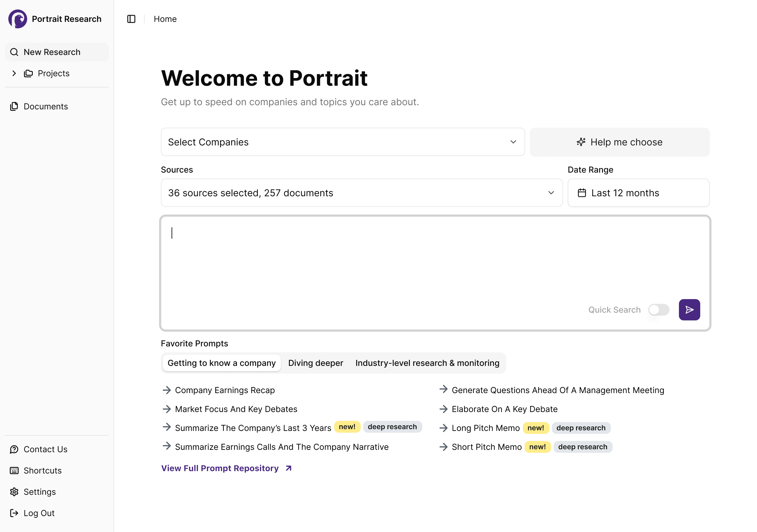
Task: Click Log Out in the sidebar
Action: (57, 513)
